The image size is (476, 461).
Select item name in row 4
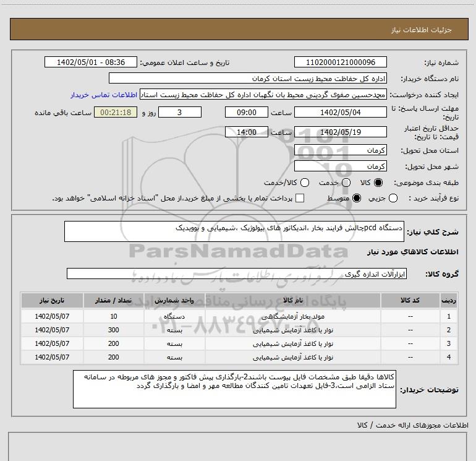(293, 358)
